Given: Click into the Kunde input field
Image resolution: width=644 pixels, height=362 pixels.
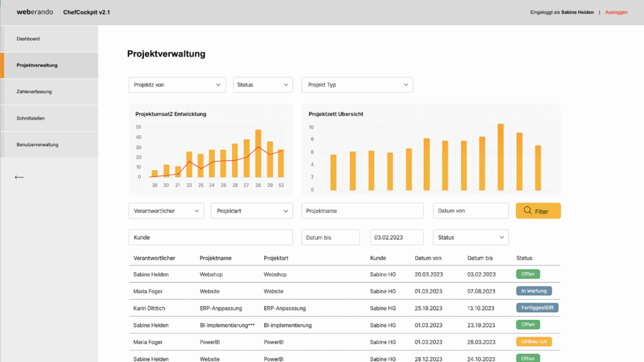Looking at the screenshot, I should click(x=210, y=237).
